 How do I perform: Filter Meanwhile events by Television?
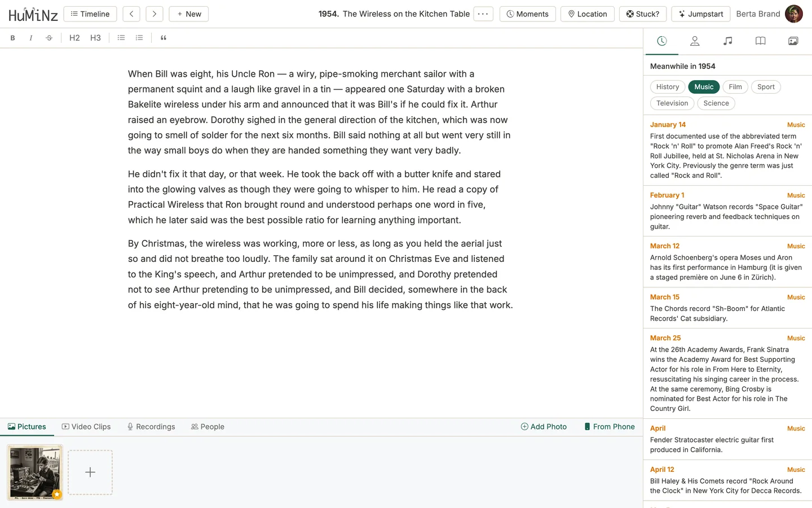coord(672,103)
